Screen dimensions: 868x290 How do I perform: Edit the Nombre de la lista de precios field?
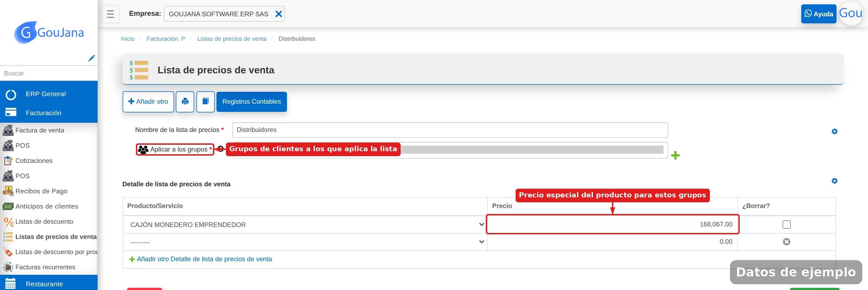point(450,130)
